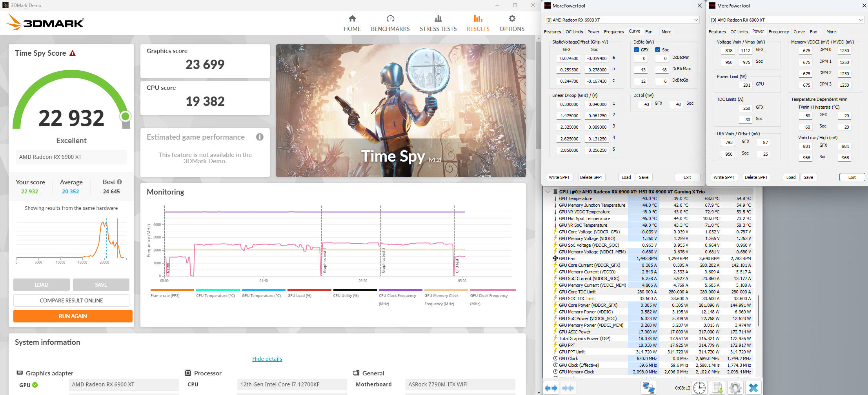
Task: Toggle GPU Load (%) red legend swatch
Action: pyautogui.click(x=309, y=290)
